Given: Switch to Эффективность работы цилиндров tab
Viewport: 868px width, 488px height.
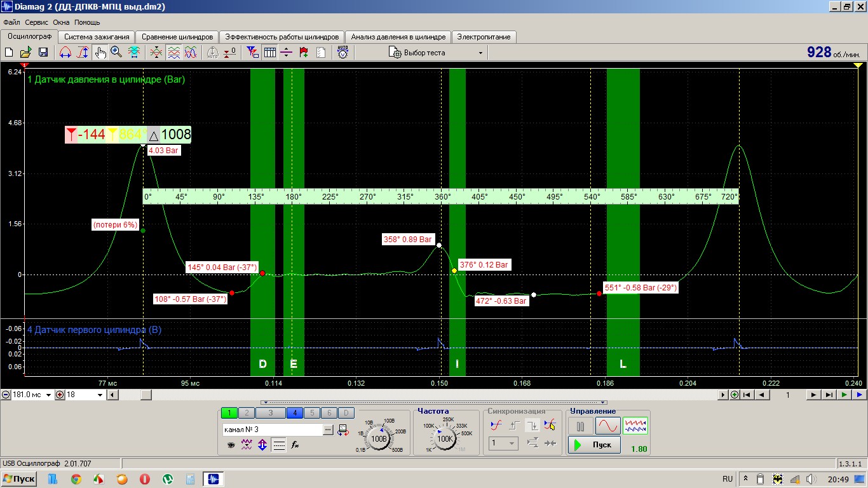Looking at the screenshot, I should (x=282, y=37).
